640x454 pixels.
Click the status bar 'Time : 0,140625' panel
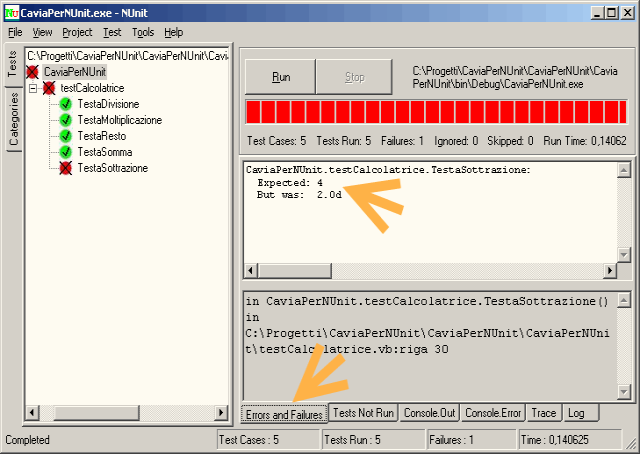pos(570,440)
